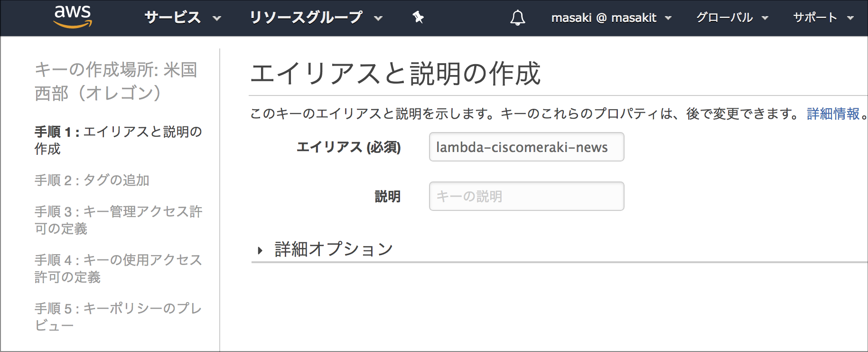Open the サービス dropdown menu
Screen dimensions: 868x352
point(183,18)
